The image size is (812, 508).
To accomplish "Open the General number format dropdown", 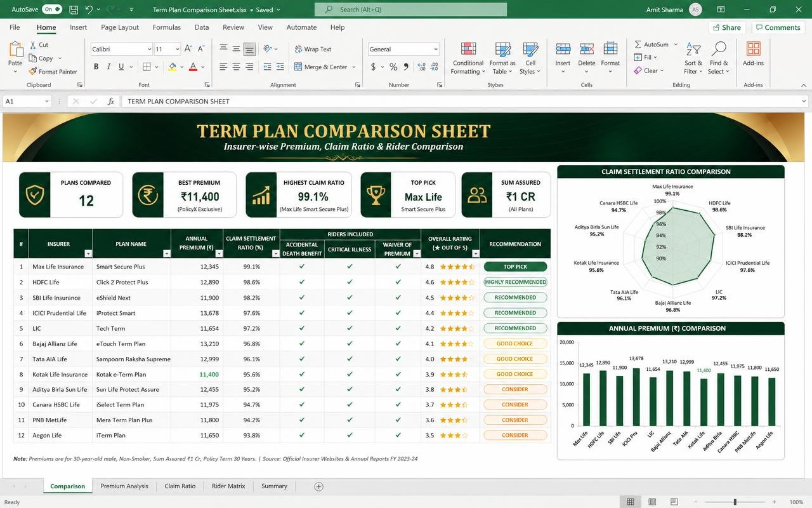I will [x=435, y=49].
